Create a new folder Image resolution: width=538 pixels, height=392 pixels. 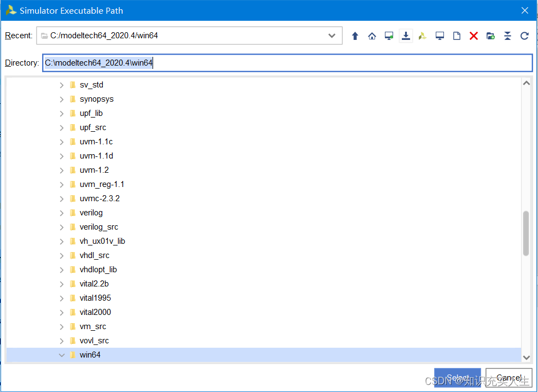click(x=490, y=36)
